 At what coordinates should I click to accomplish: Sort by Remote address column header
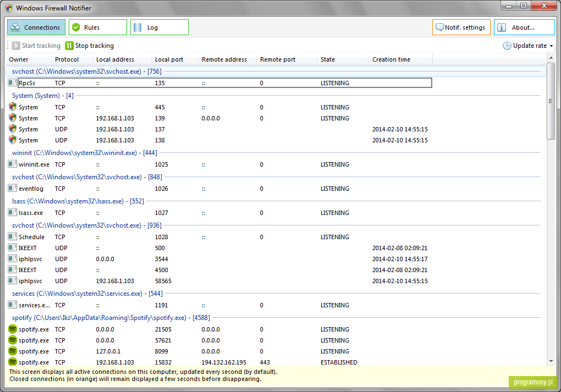click(228, 59)
